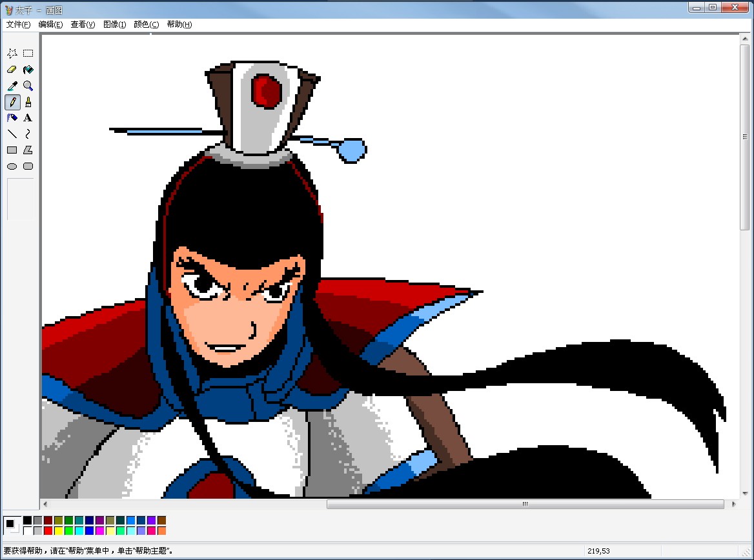Click the Pencil tool

12,102
